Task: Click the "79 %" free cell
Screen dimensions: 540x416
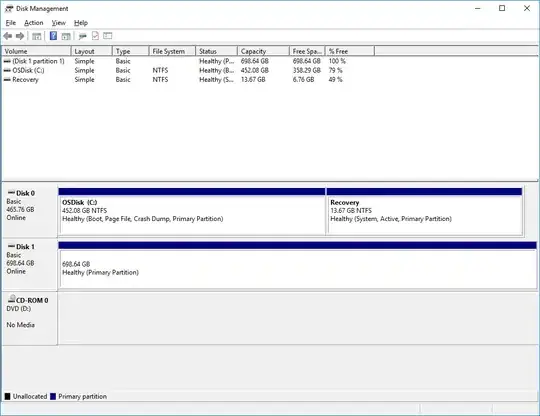Action: [x=335, y=70]
